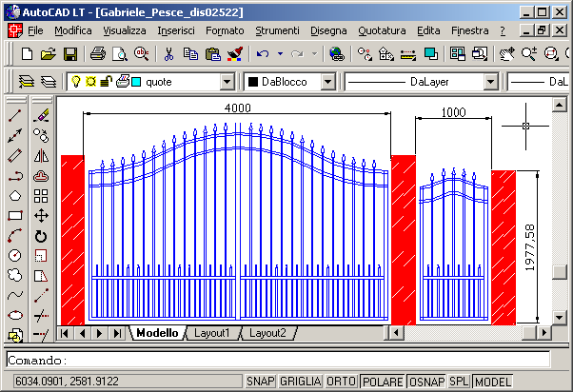Click the black DaBlocco color swatch

(253, 82)
